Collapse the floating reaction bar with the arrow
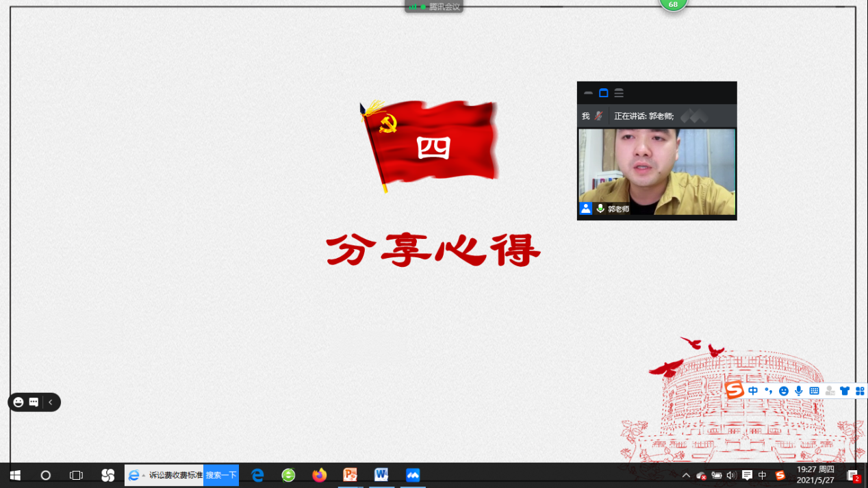 pyautogui.click(x=51, y=402)
